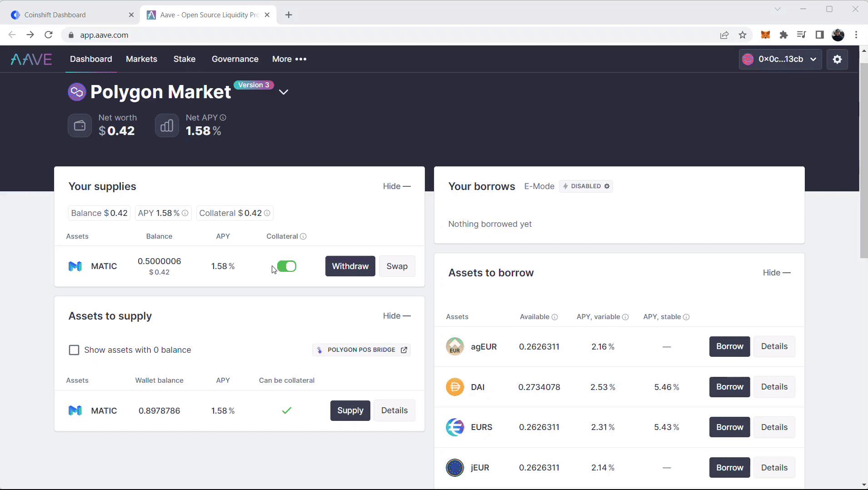Withdraw supplied MATIC
Image resolution: width=868 pixels, height=490 pixels.
pyautogui.click(x=350, y=266)
